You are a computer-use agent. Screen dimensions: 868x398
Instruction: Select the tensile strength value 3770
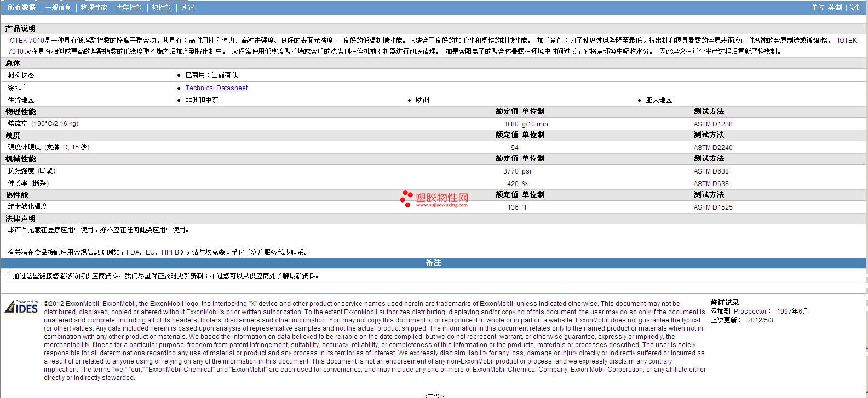(x=510, y=171)
